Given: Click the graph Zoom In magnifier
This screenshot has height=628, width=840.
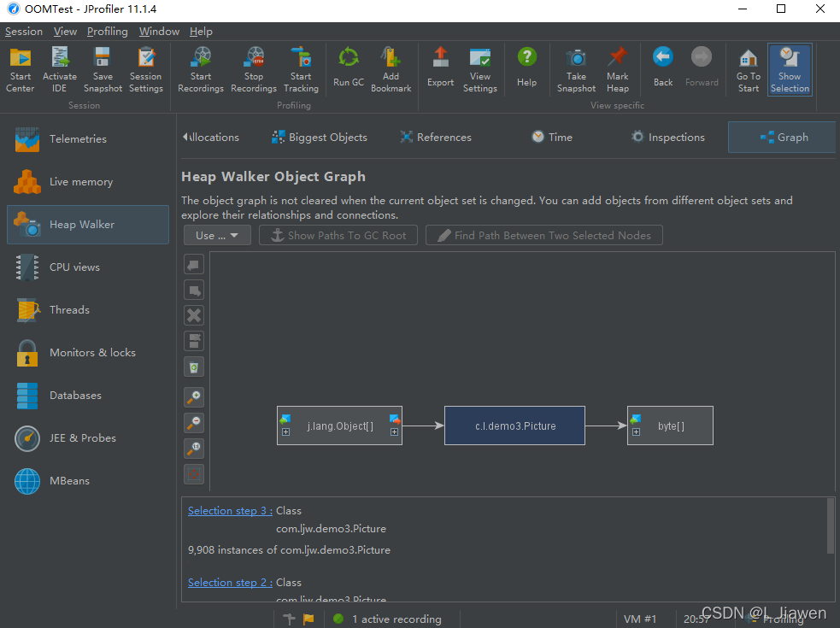Looking at the screenshot, I should pos(194,397).
